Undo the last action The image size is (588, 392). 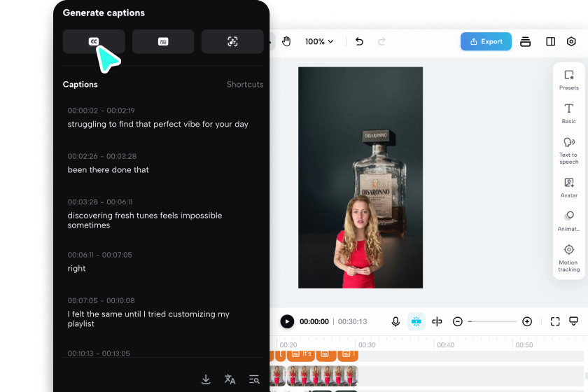click(x=359, y=41)
